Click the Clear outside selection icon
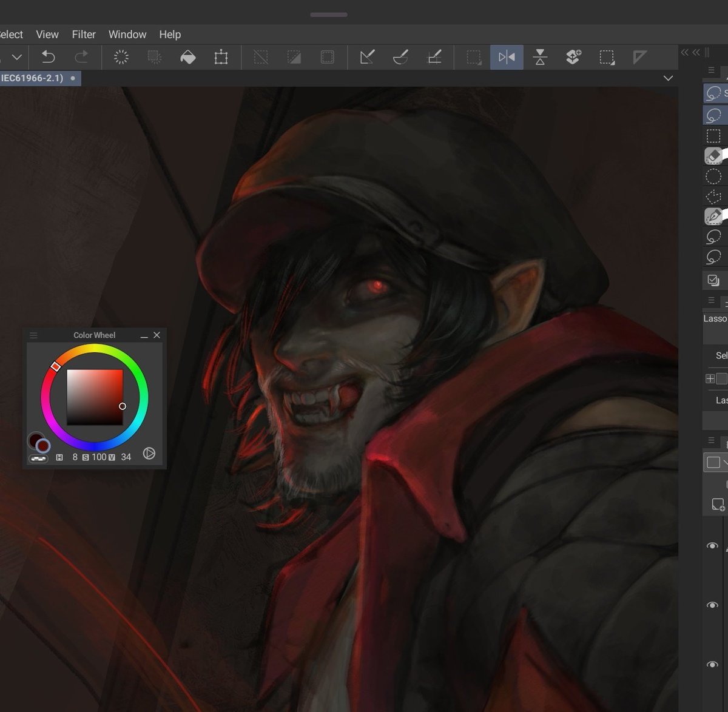 pos(155,57)
